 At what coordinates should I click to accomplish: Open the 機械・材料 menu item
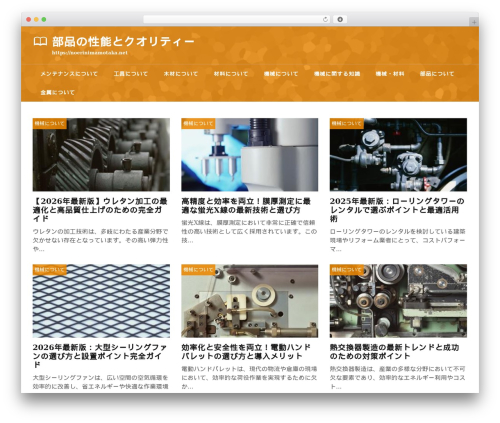tap(390, 74)
